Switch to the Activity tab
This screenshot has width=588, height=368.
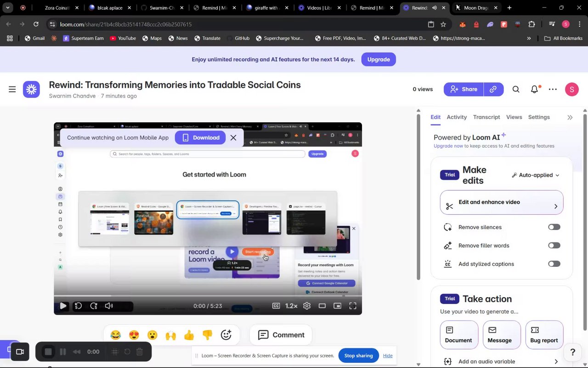point(457,117)
